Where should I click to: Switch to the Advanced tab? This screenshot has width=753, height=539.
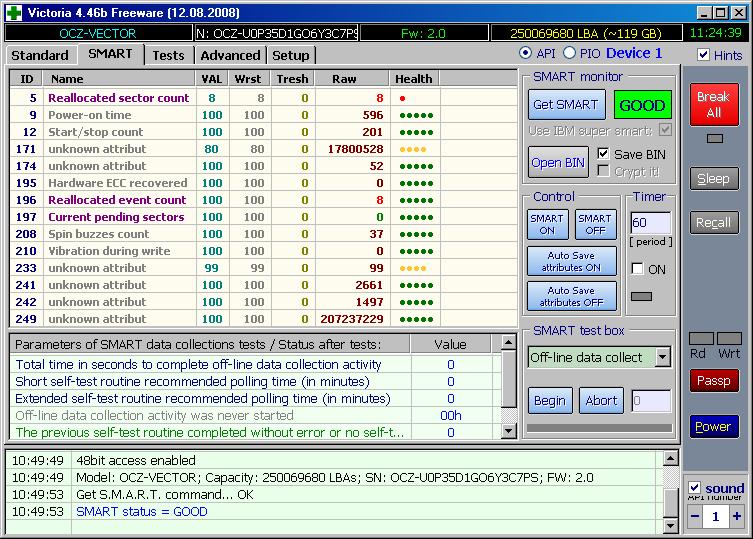click(x=231, y=55)
